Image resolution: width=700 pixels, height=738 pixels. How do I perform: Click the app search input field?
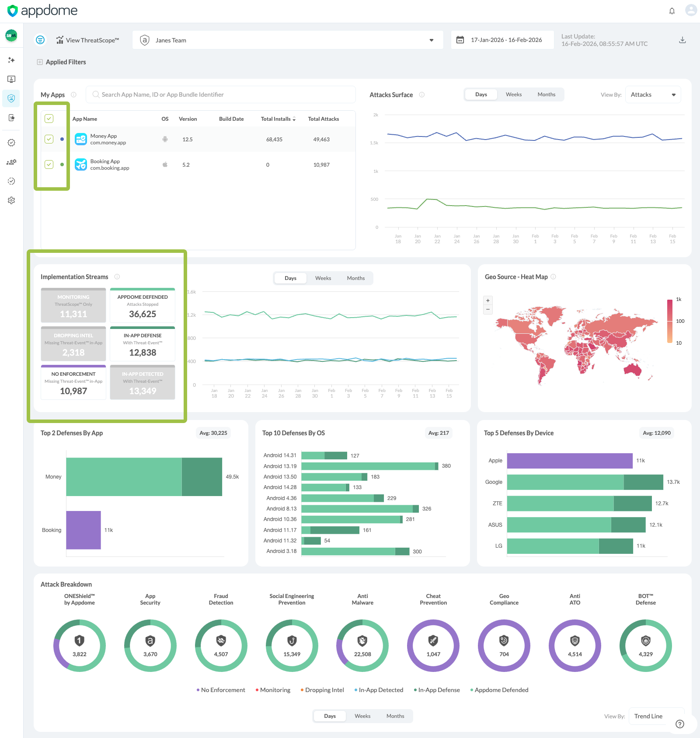(221, 95)
